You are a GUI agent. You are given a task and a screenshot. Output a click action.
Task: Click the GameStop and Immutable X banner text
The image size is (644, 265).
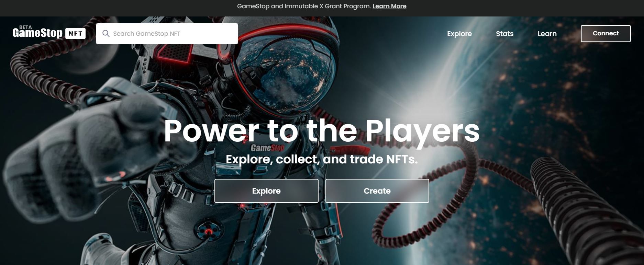pyautogui.click(x=304, y=6)
